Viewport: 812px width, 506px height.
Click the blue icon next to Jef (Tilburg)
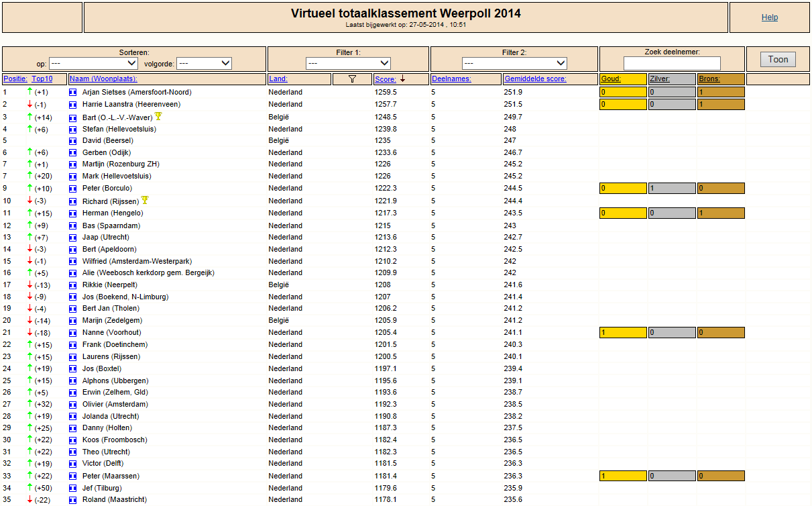pyautogui.click(x=73, y=489)
